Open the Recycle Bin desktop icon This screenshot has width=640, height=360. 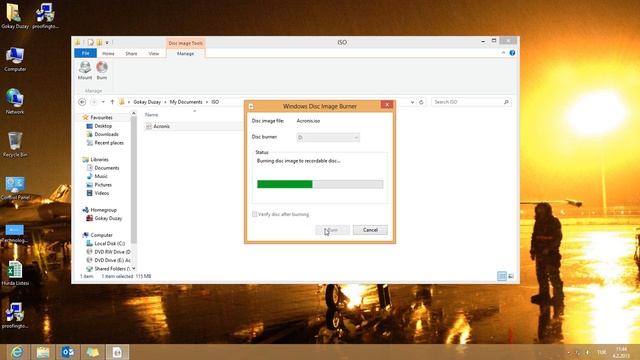coord(15,144)
